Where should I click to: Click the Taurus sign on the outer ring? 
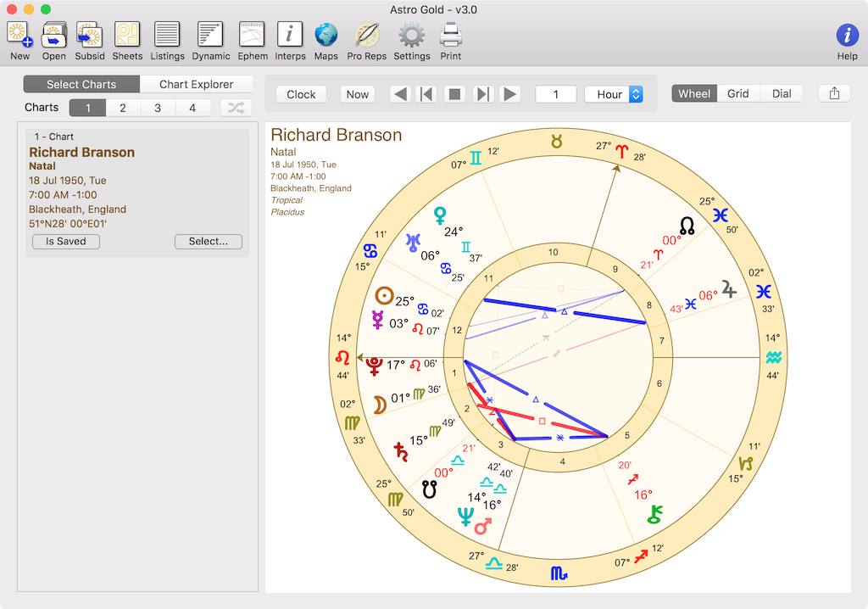coord(556,142)
